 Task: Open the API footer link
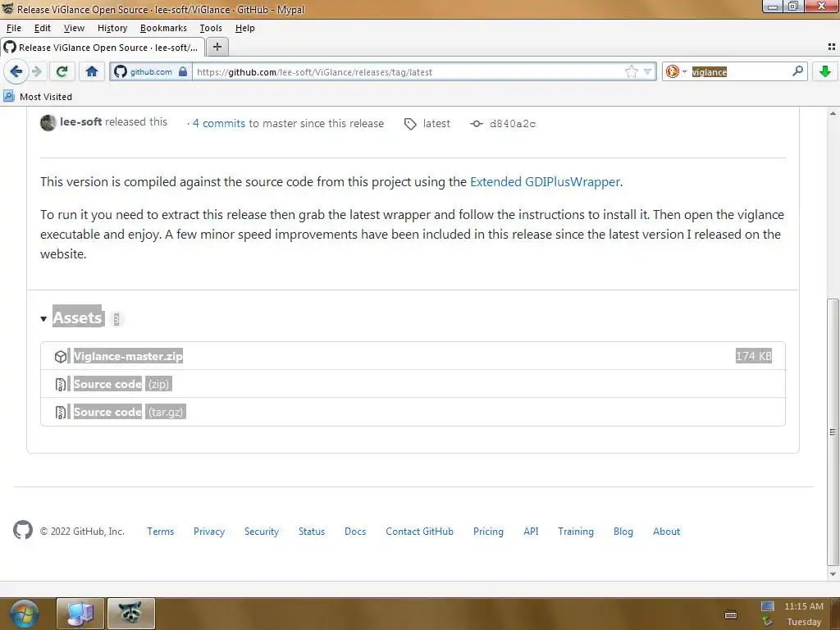[x=531, y=532]
